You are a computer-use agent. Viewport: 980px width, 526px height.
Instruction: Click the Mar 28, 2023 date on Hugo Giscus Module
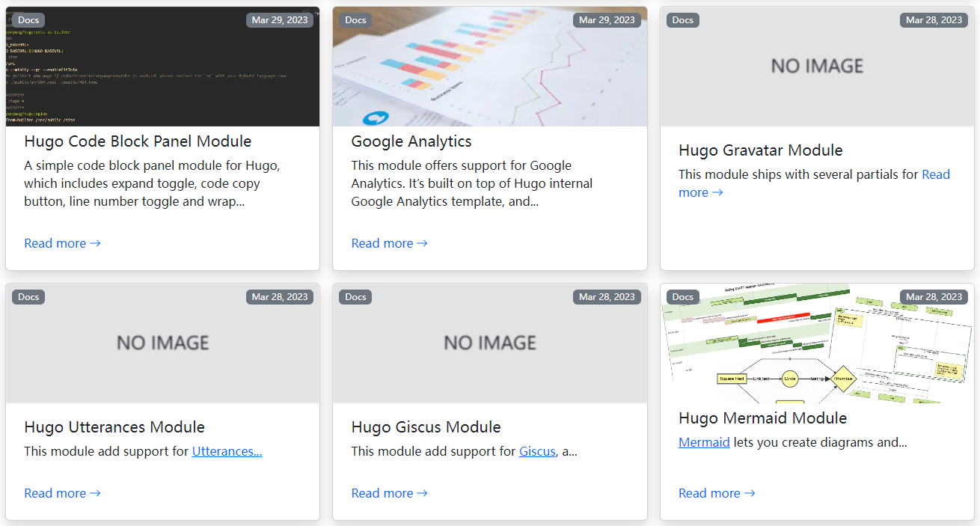606,296
